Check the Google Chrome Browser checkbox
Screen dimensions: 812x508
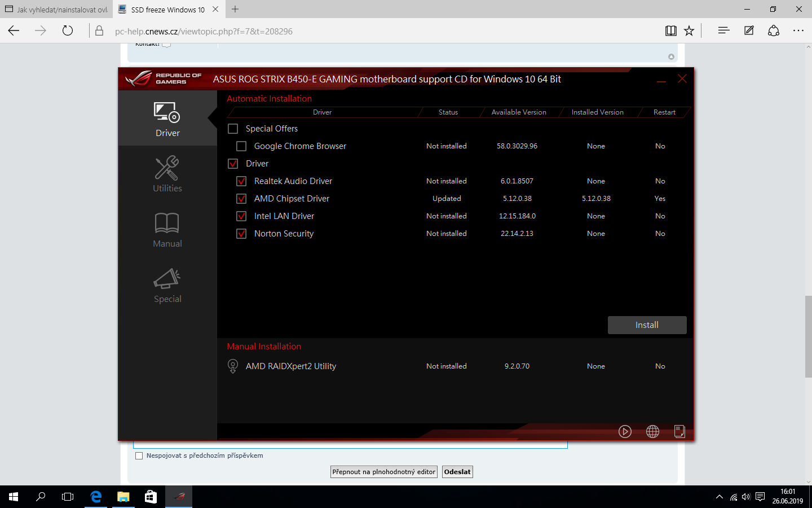(241, 146)
